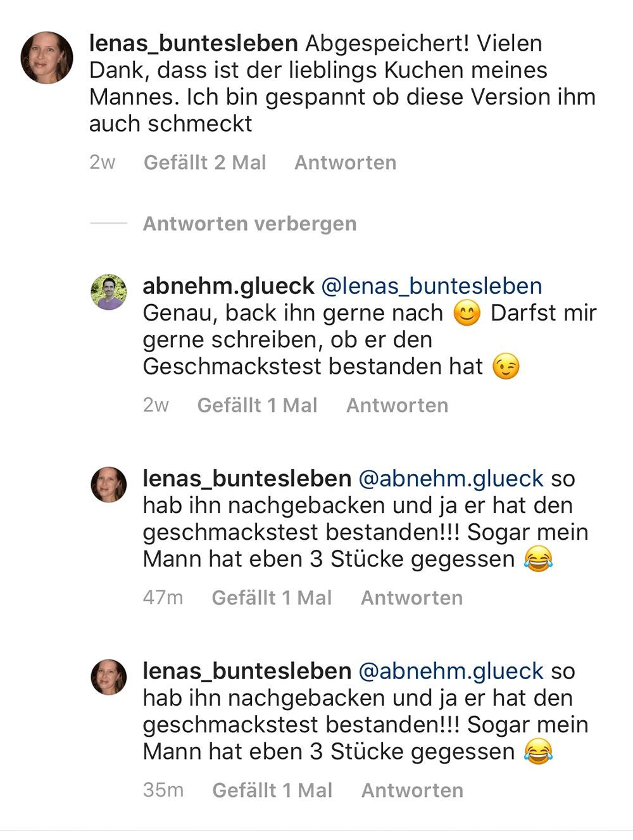633x840 pixels.
Task: Open lenas_buntesleben profile picture on top comment
Action: click(47, 58)
